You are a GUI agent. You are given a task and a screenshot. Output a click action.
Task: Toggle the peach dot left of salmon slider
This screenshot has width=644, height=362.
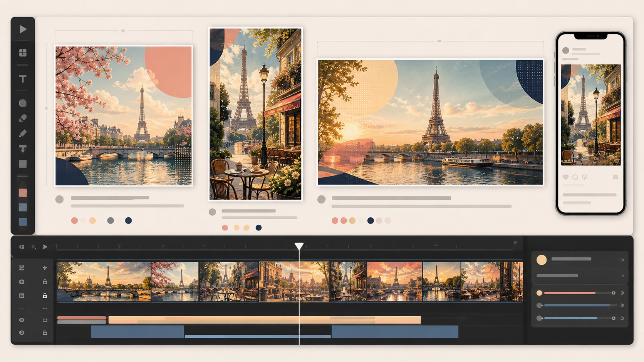pyautogui.click(x=540, y=293)
